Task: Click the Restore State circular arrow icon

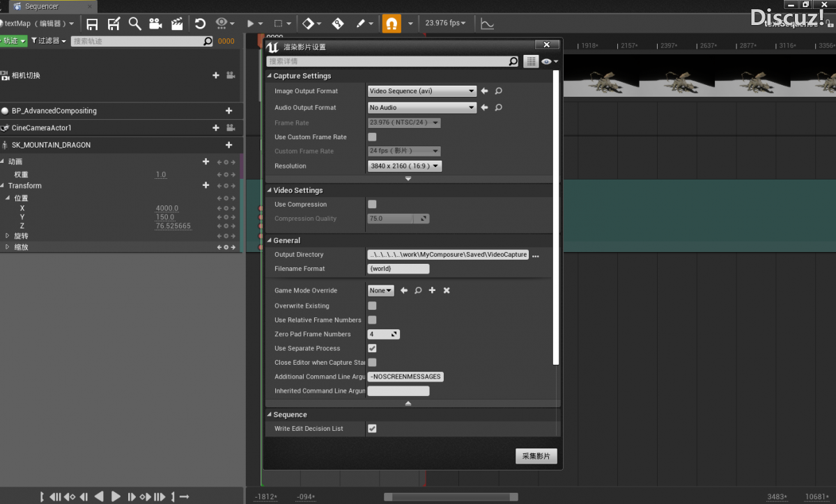Action: coord(200,24)
